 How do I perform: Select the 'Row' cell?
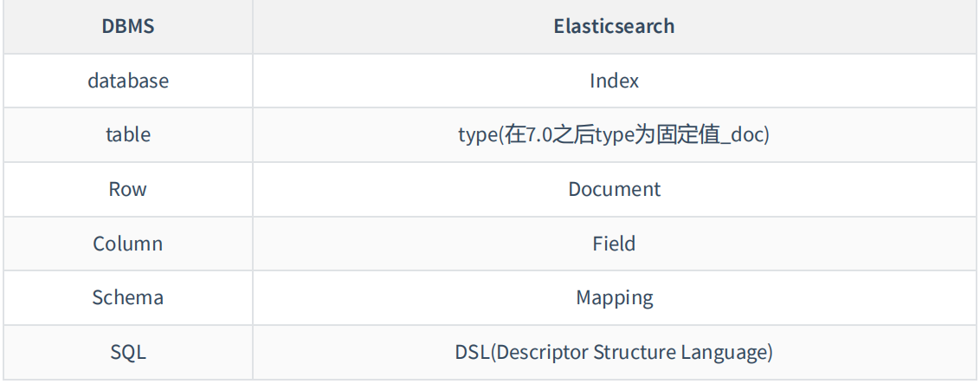pyautogui.click(x=128, y=190)
